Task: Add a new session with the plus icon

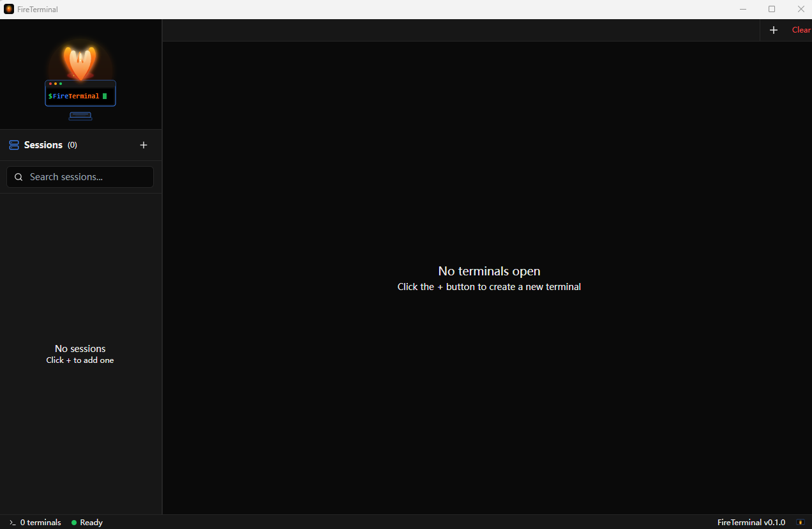Action: 144,145
